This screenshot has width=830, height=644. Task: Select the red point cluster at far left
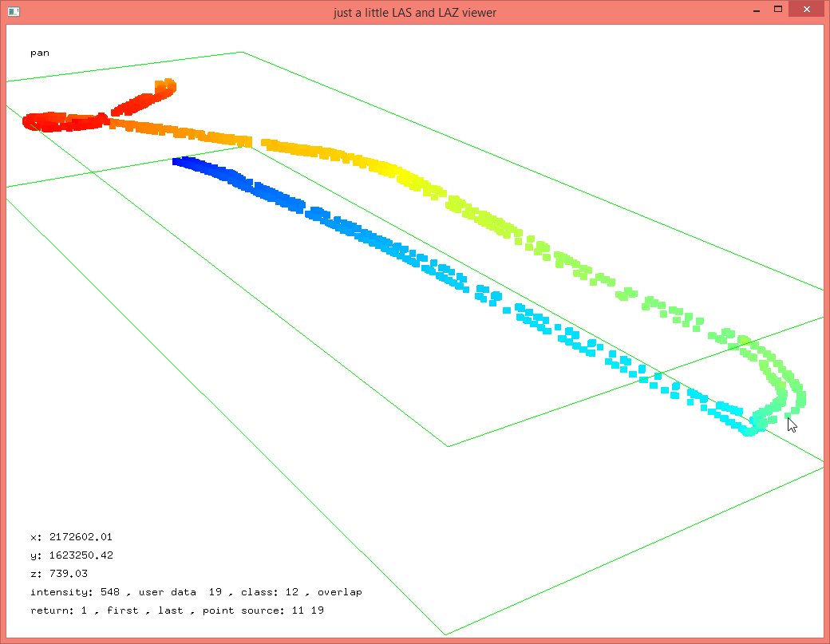44,121
